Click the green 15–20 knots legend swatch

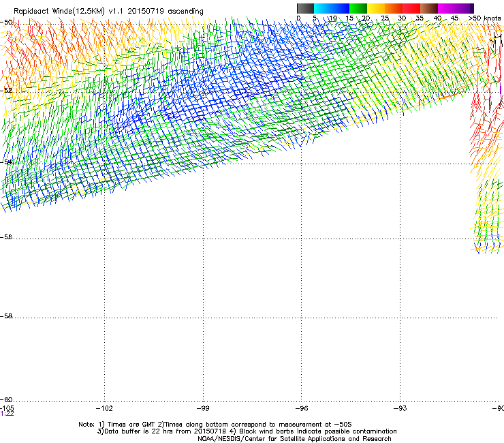pyautogui.click(x=358, y=8)
